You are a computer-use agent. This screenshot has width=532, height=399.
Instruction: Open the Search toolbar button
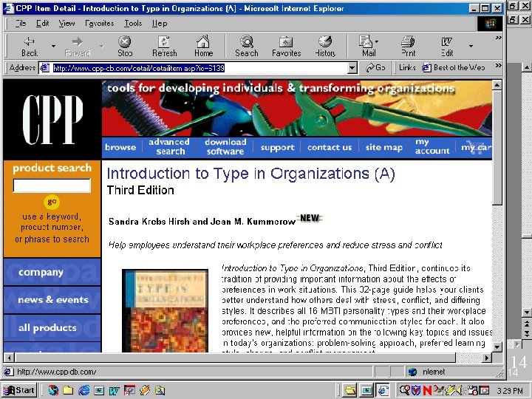(x=246, y=46)
